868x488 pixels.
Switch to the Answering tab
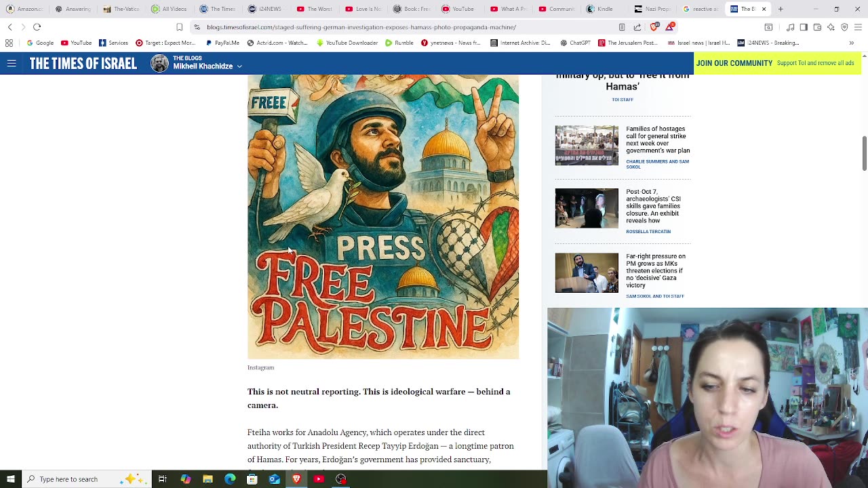pyautogui.click(x=74, y=9)
